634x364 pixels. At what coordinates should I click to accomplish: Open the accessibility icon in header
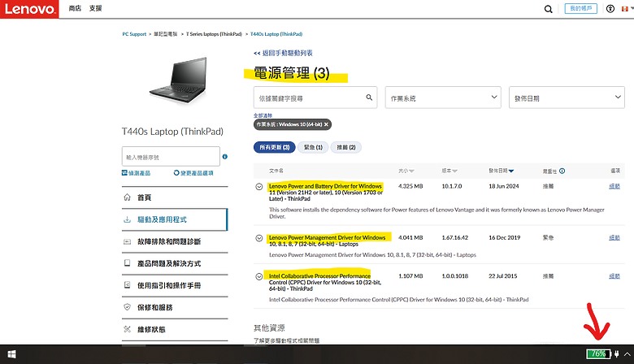610,8
